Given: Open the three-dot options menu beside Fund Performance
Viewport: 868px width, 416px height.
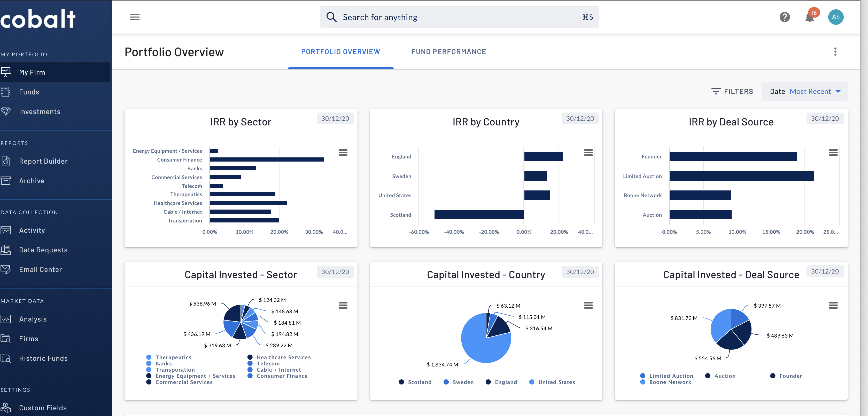Looking at the screenshot, I should (835, 52).
